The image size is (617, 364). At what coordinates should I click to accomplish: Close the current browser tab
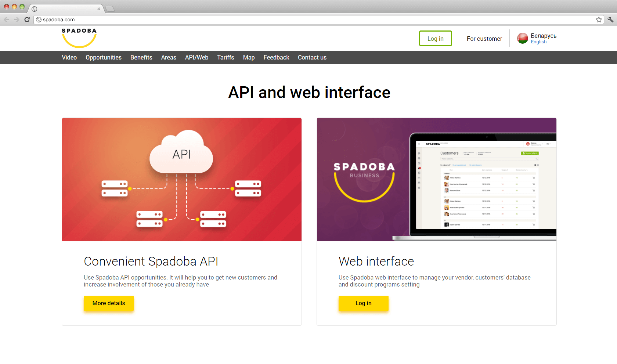[99, 9]
